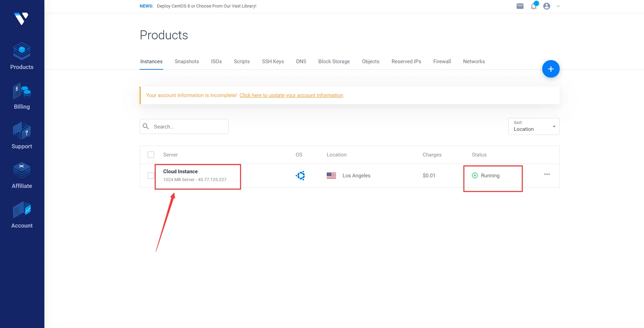Open Billing section in sidebar
The height and width of the screenshot is (328, 644).
pos(22,96)
